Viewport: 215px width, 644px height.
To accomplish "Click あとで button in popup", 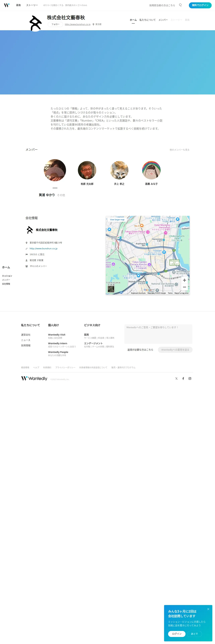I will pyautogui.click(x=194, y=634).
